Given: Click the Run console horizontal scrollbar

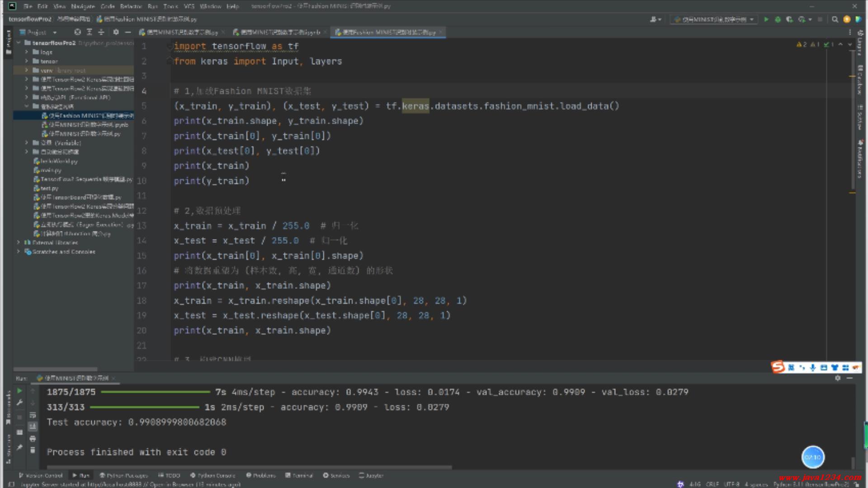Looking at the screenshot, I should pos(249,467).
